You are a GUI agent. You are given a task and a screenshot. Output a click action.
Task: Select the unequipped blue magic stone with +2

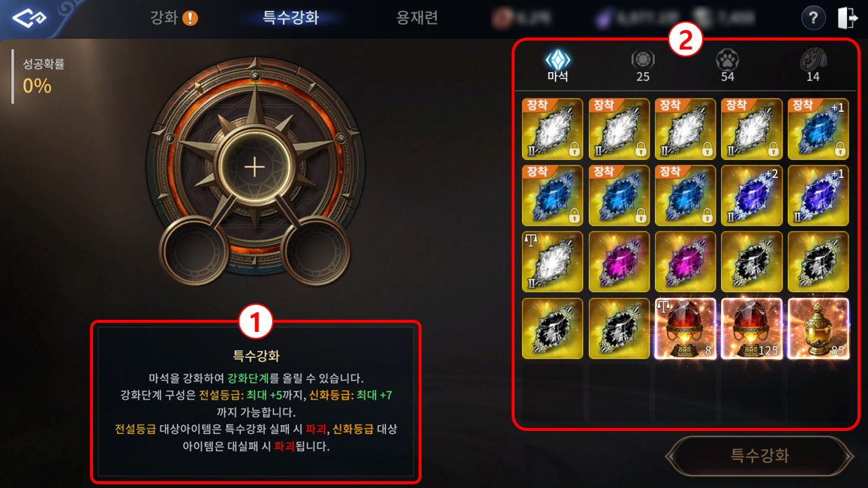(751, 195)
